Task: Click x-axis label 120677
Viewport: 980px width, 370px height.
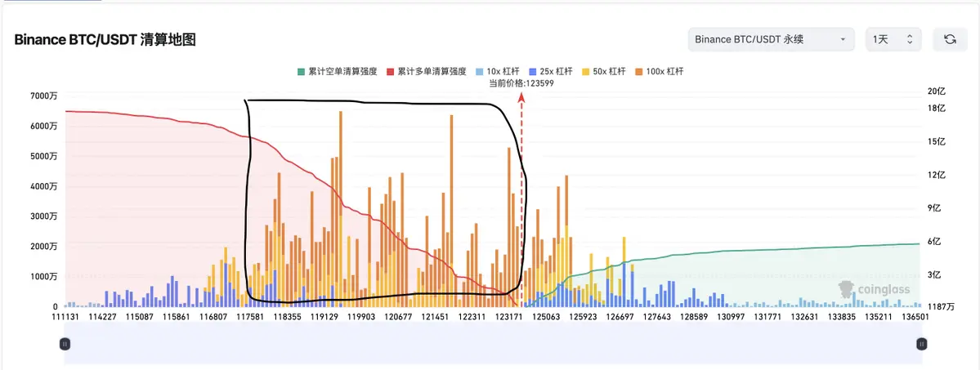Action: 398,317
